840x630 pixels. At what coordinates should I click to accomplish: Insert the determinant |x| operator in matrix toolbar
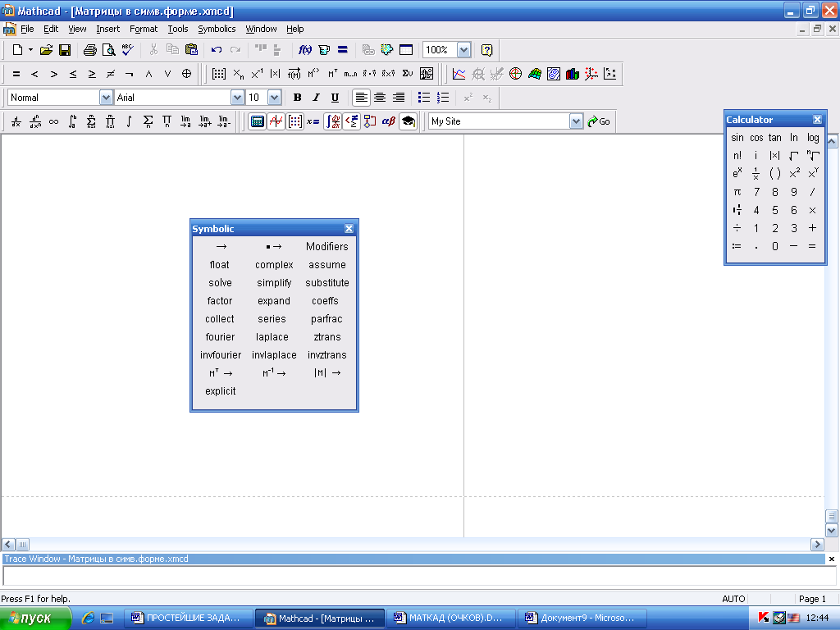tap(276, 74)
